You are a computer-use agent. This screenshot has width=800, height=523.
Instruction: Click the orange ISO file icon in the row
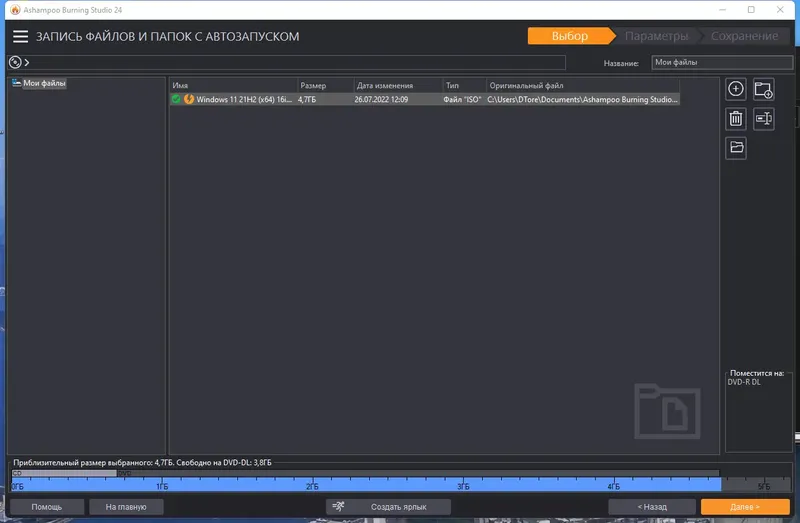189,99
